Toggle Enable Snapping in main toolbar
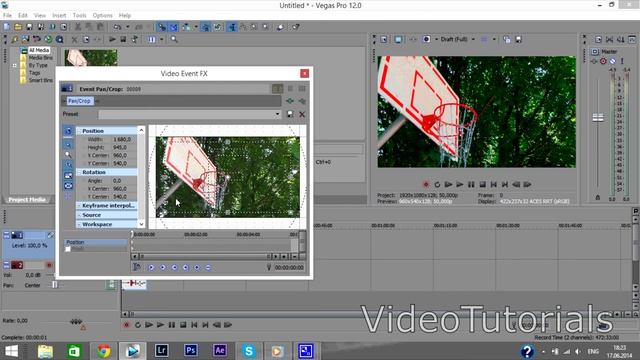 point(162,27)
